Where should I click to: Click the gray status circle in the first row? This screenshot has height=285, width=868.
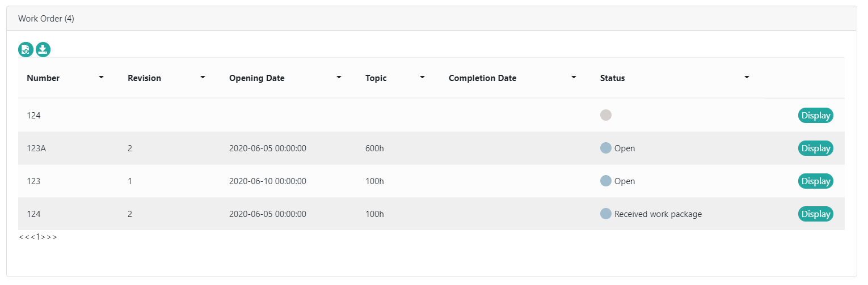click(605, 116)
